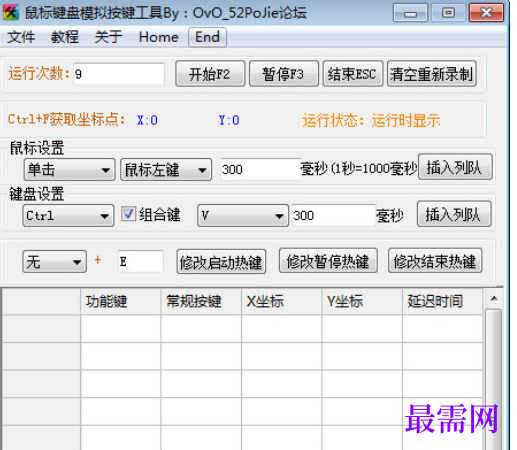The height and width of the screenshot is (450, 517).
Task: Toggle the 组合键 checkbox
Action: pyautogui.click(x=128, y=214)
